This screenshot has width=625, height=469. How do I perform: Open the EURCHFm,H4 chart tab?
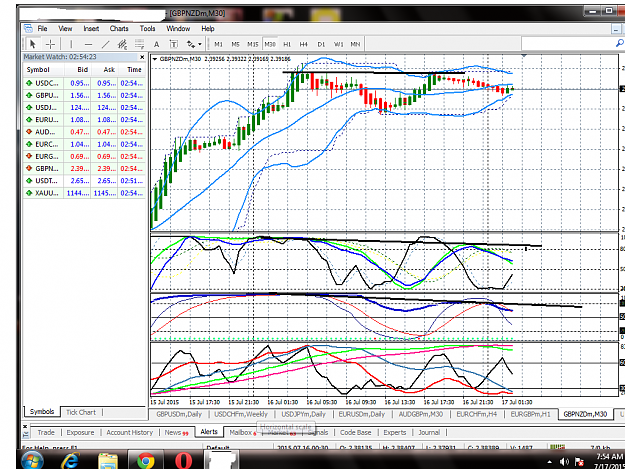(x=477, y=414)
